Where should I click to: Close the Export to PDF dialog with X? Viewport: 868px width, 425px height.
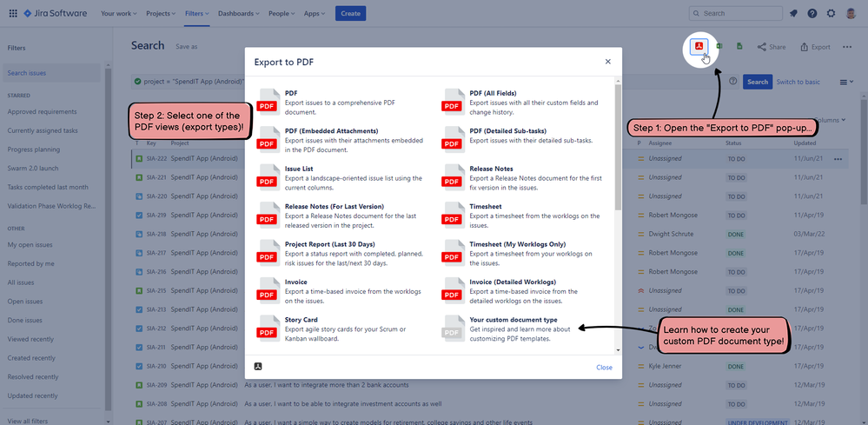[608, 62]
